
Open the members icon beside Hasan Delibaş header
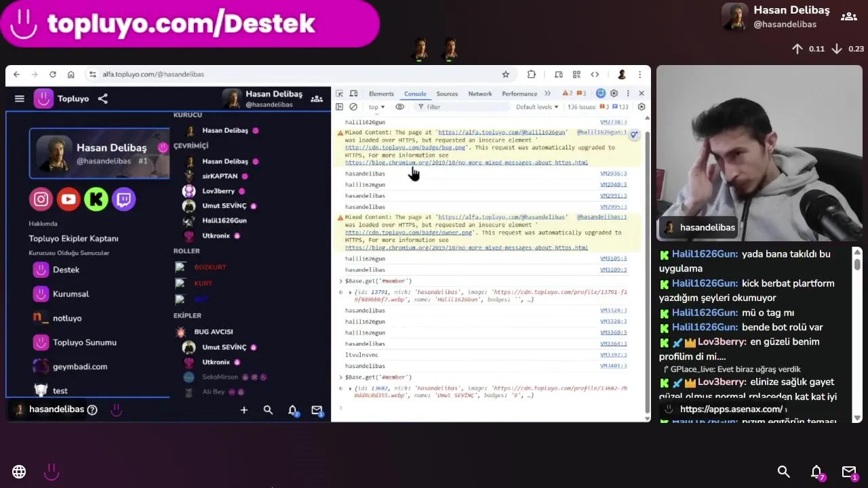(317, 99)
